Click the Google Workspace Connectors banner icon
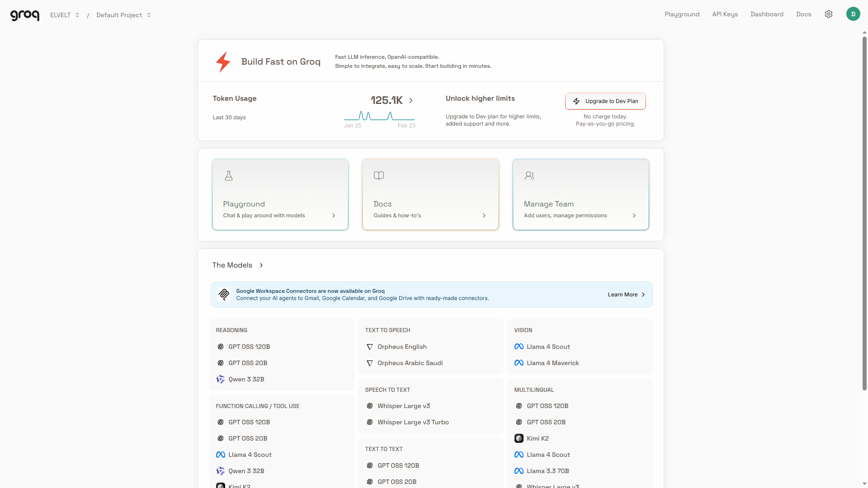Image resolution: width=868 pixels, height=488 pixels. 224,295
